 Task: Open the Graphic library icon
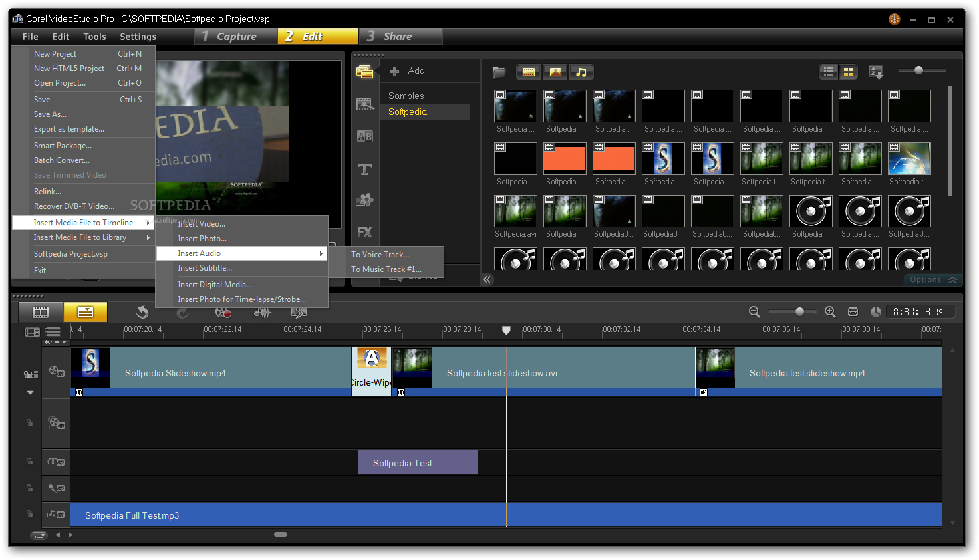(x=364, y=200)
